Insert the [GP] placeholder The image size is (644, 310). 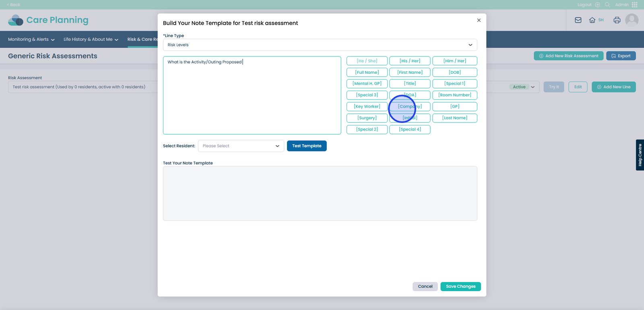(455, 106)
